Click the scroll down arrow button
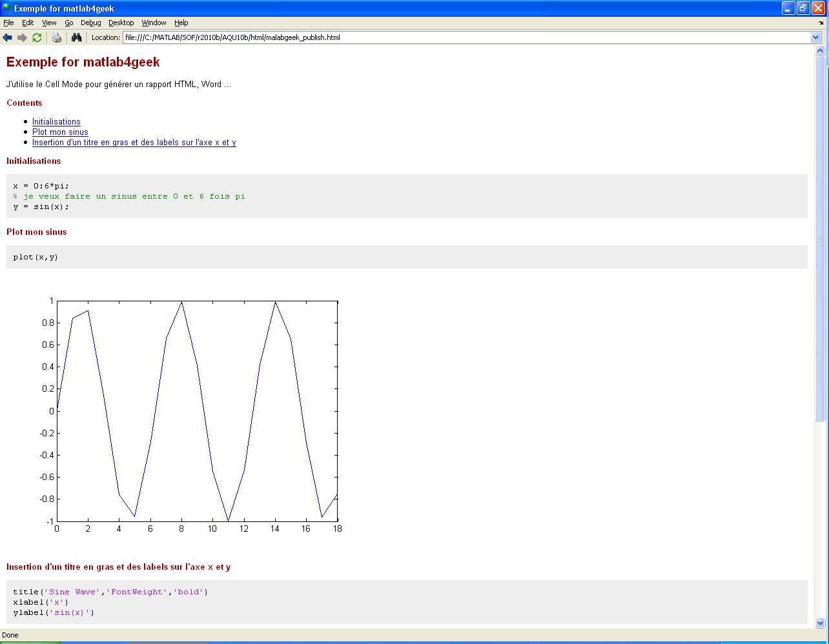 pyautogui.click(x=821, y=623)
